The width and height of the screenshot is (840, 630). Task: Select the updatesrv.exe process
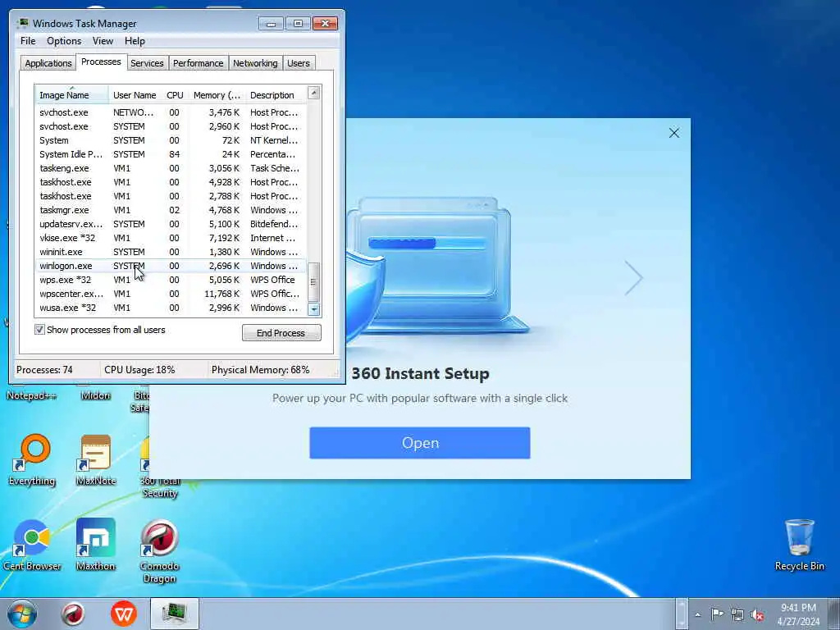pos(171,224)
